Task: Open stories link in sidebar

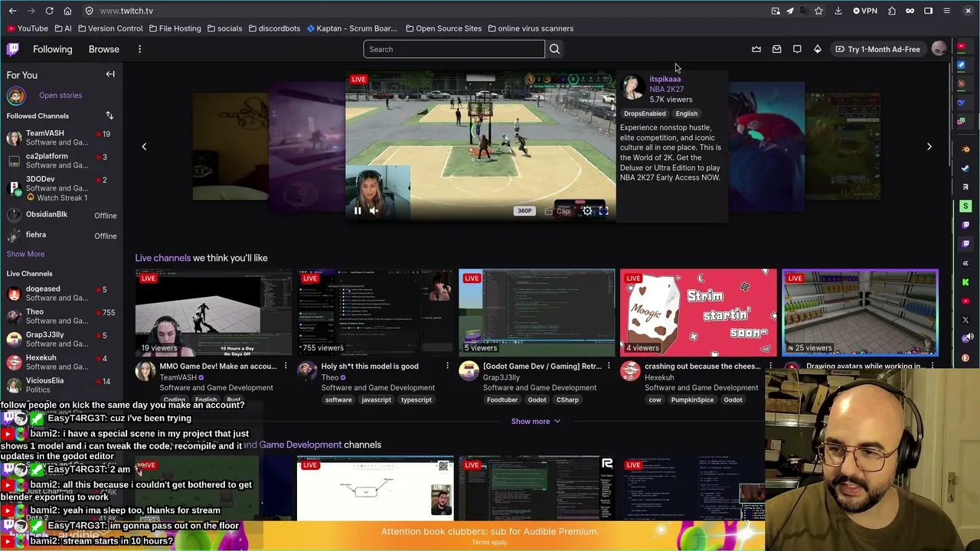Action: 60,95
